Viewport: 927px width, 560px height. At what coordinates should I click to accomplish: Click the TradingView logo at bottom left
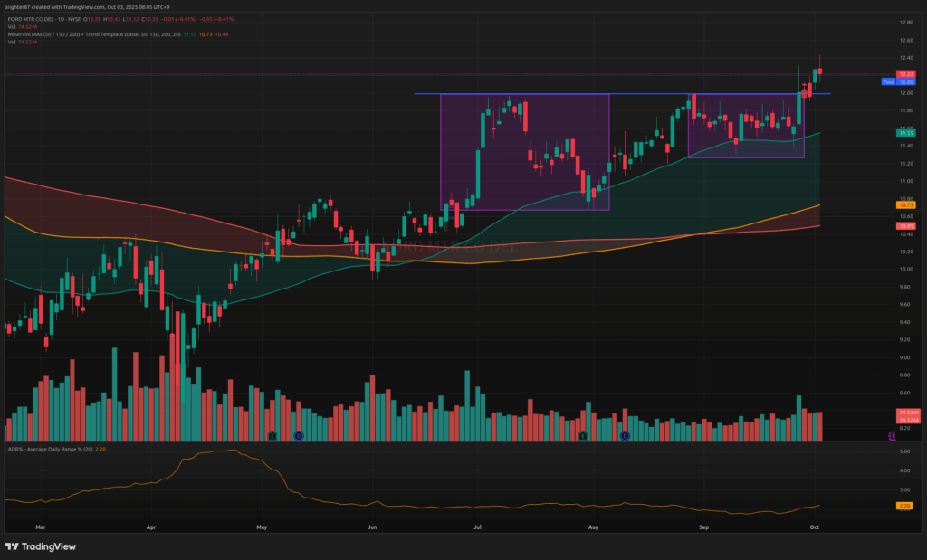(x=41, y=546)
